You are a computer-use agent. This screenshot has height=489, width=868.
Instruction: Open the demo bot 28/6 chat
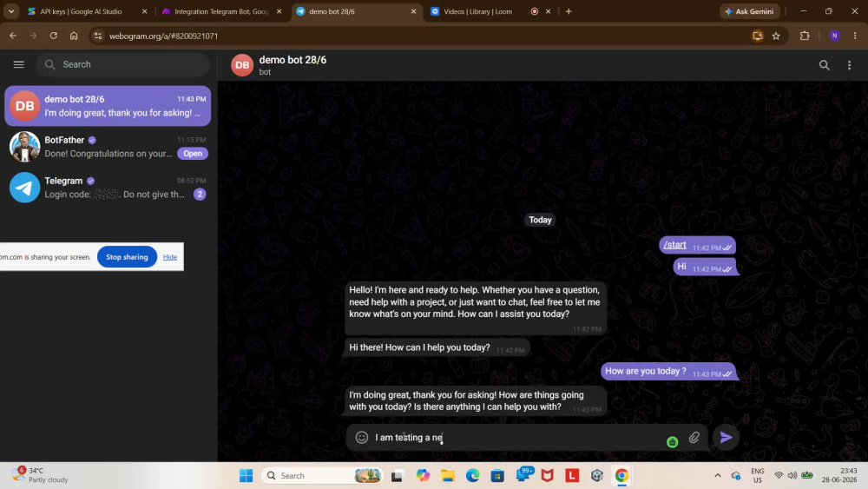(x=108, y=106)
